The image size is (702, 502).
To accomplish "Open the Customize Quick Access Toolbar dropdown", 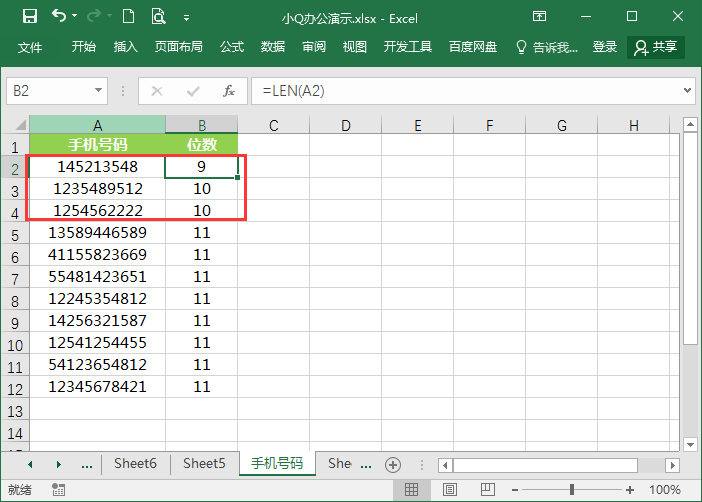I will click(x=186, y=18).
